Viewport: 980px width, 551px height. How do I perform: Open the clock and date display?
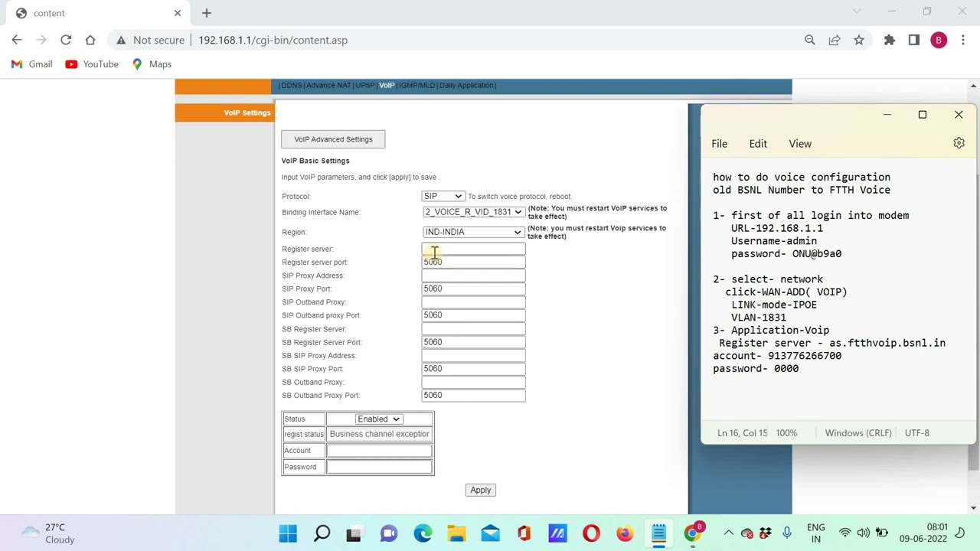(x=923, y=533)
